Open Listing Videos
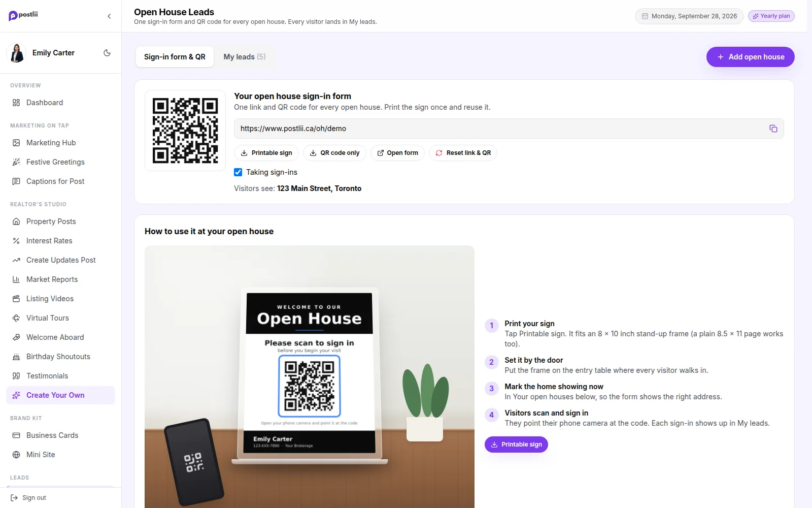The width and height of the screenshot is (812, 508). pyautogui.click(x=60, y=299)
